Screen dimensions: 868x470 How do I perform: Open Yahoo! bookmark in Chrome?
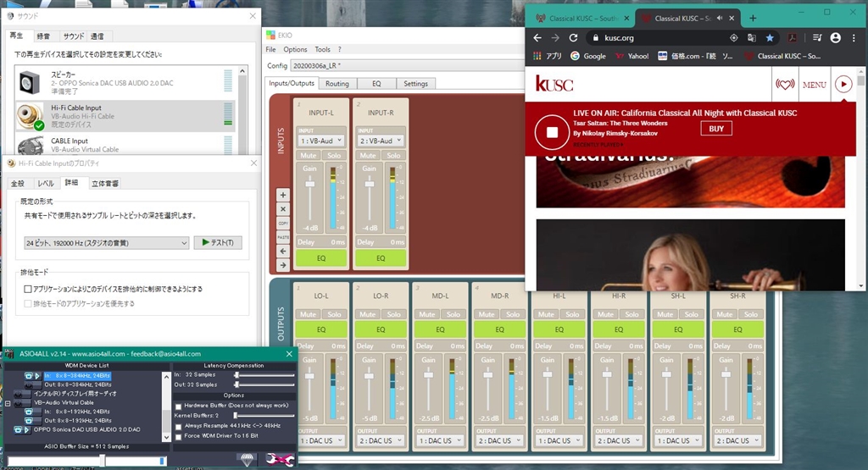coord(632,56)
